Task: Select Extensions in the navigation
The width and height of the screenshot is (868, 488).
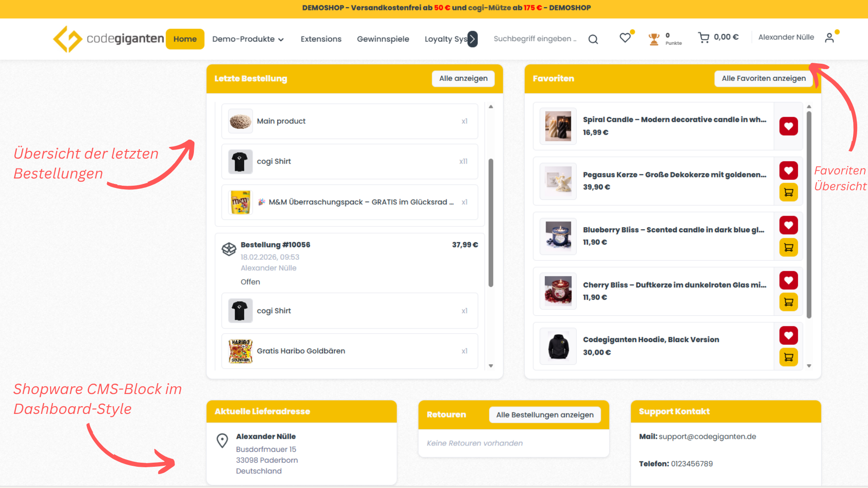Action: click(x=321, y=39)
